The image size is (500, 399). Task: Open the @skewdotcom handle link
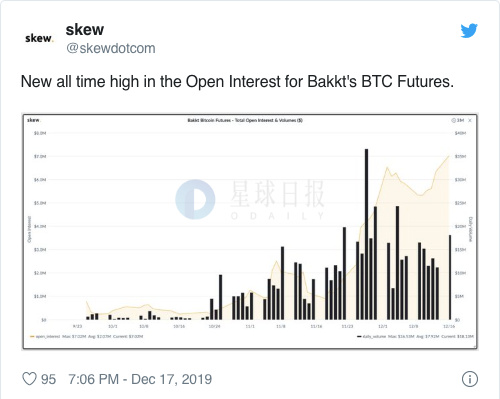tap(111, 48)
